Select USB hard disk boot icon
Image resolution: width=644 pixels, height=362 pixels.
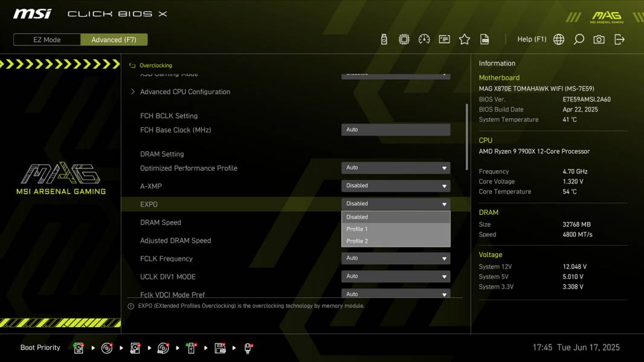click(x=135, y=348)
